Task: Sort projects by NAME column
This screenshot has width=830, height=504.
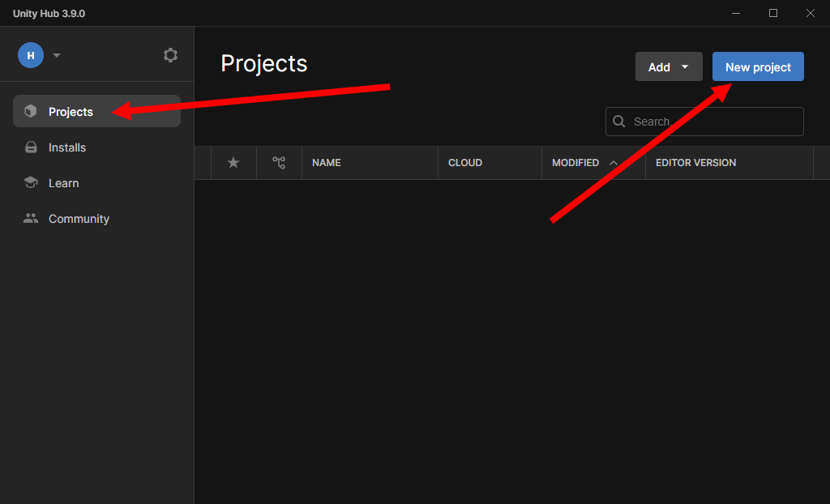Action: (x=326, y=163)
